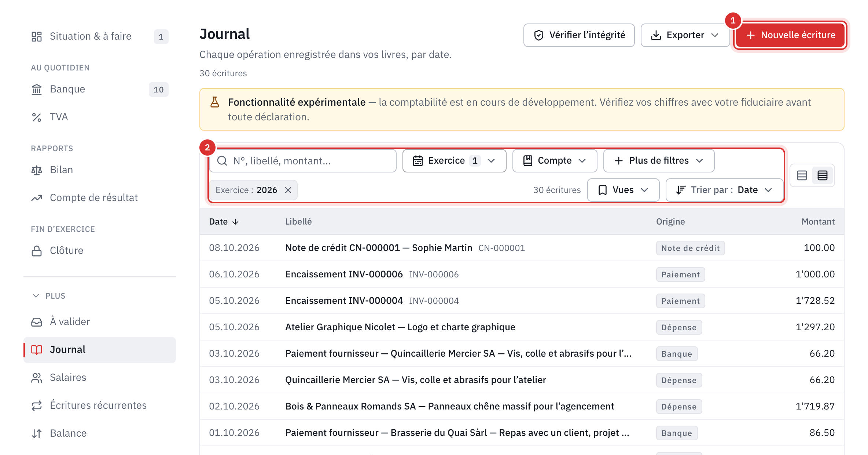Open the Situation & à faire dashboard
868x455 pixels.
pyautogui.click(x=99, y=36)
